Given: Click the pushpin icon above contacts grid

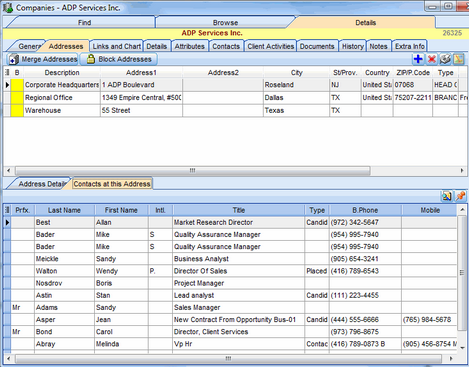Looking at the screenshot, I should tap(460, 196).
